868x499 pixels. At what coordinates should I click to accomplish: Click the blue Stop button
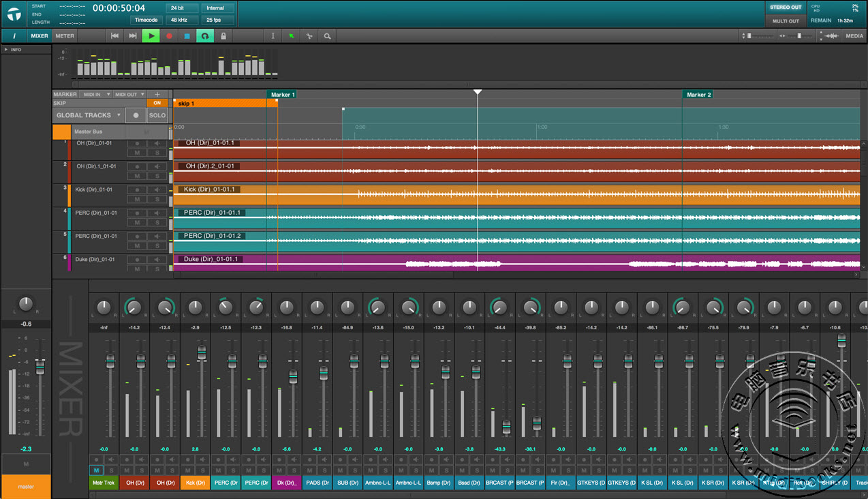pyautogui.click(x=187, y=36)
